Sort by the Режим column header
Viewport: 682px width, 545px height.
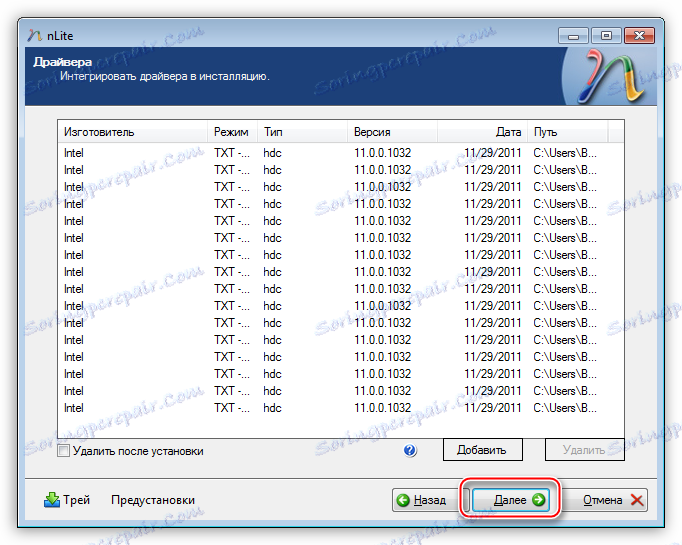tap(233, 132)
